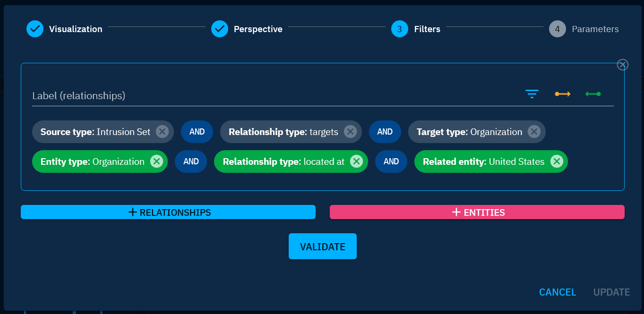The width and height of the screenshot is (644, 314).
Task: Remove the Entity type: Organization filter chip
Action: point(156,161)
